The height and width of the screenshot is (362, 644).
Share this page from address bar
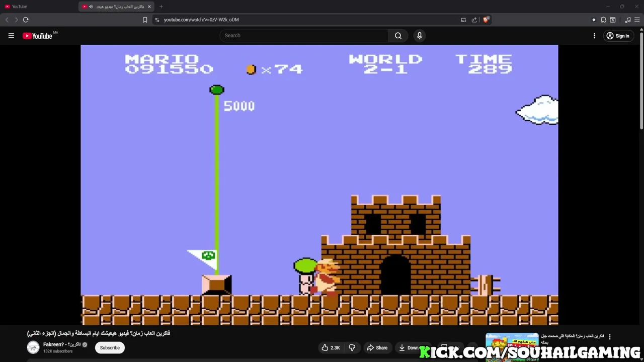(x=474, y=20)
